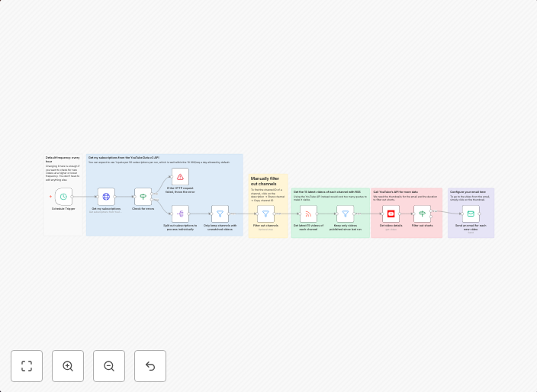Click the HTTP request failed warning node
Viewport: 537px width, 392px height.
pyautogui.click(x=180, y=177)
